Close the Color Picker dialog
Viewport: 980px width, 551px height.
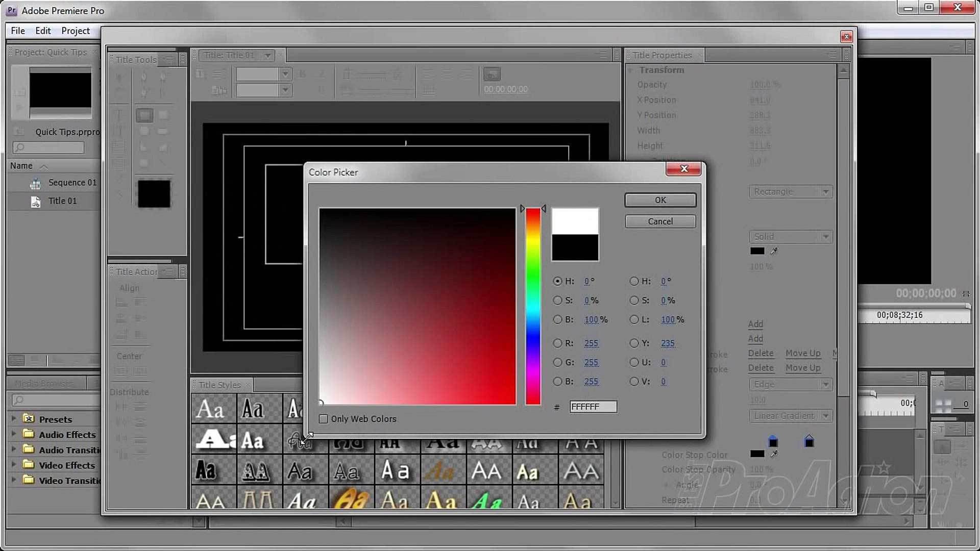684,169
